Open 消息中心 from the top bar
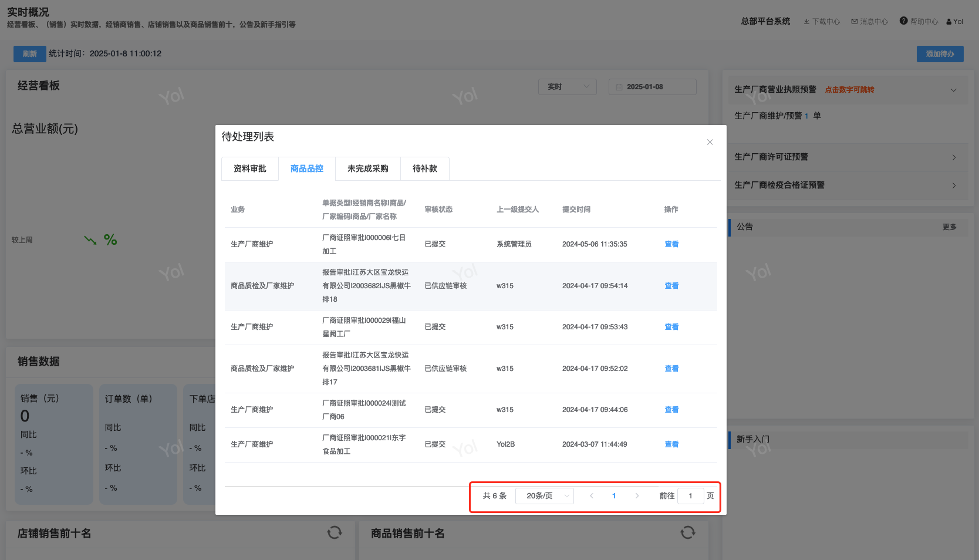The image size is (979, 560). (870, 22)
